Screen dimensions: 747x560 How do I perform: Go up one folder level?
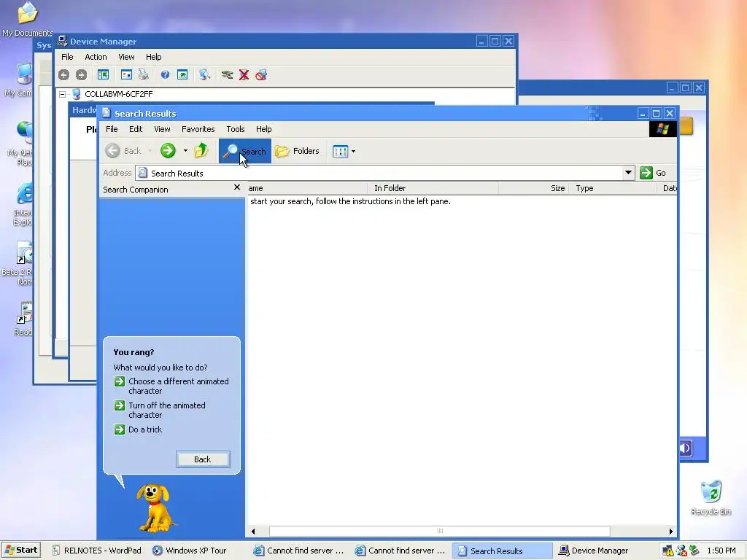click(201, 151)
